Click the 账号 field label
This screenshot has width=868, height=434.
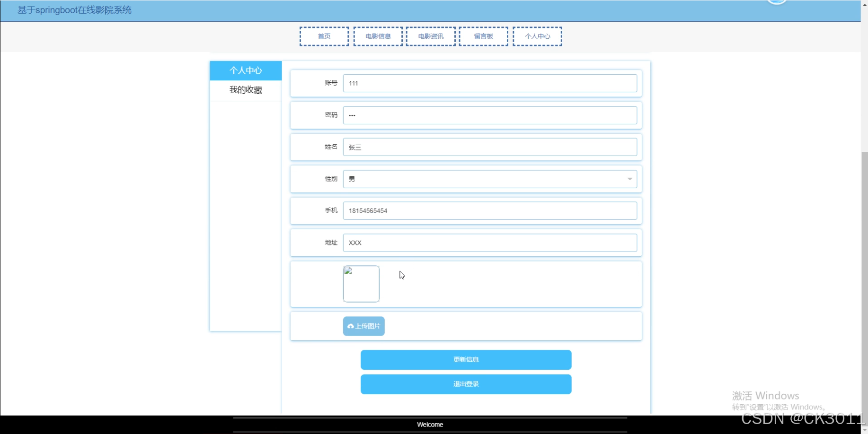point(331,83)
